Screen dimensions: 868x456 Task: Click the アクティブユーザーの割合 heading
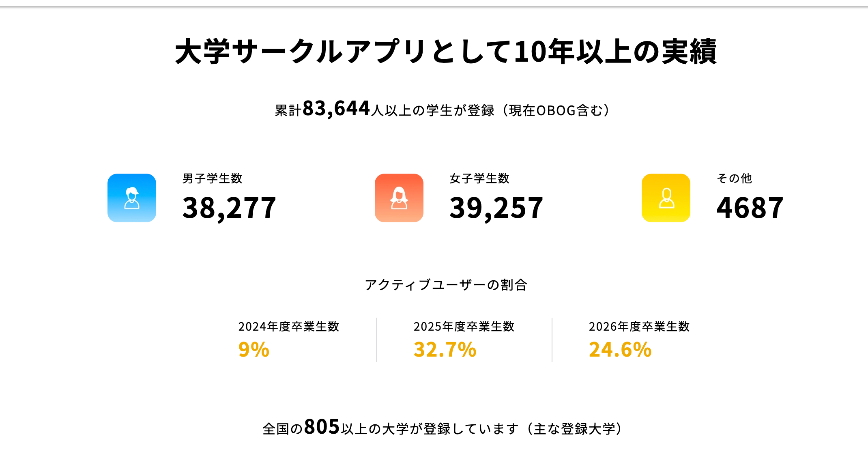coord(446,285)
